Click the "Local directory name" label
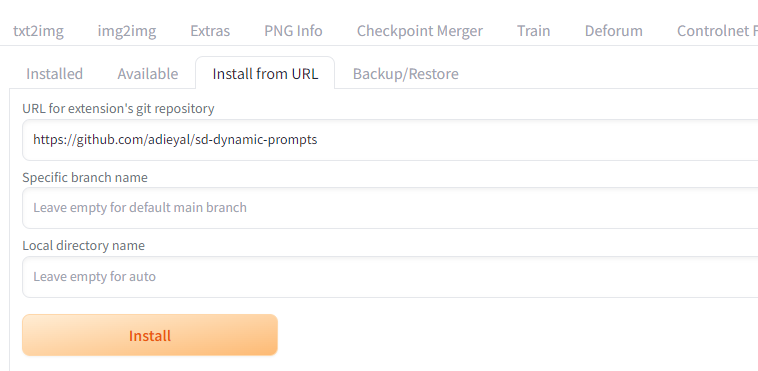Image resolution: width=758 pixels, height=371 pixels. [83, 246]
